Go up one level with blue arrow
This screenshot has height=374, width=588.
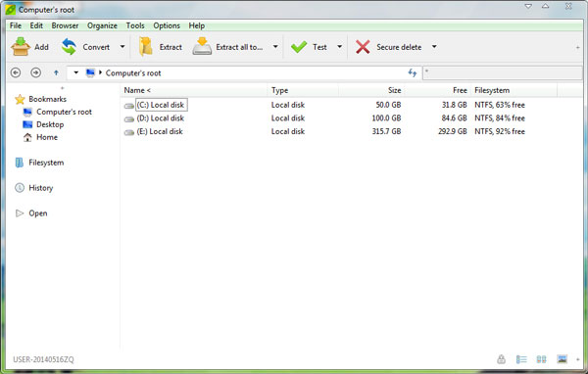[x=56, y=72]
